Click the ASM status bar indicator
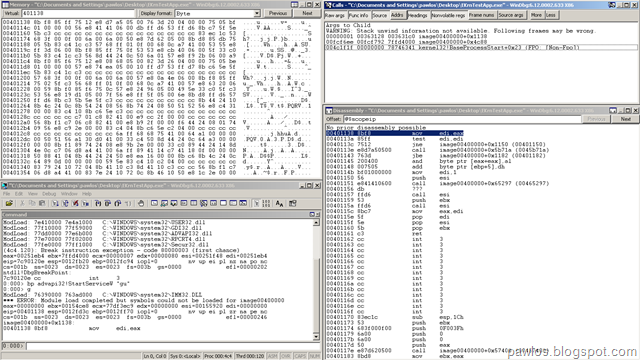This screenshot has width=640, height=360. click(272, 356)
